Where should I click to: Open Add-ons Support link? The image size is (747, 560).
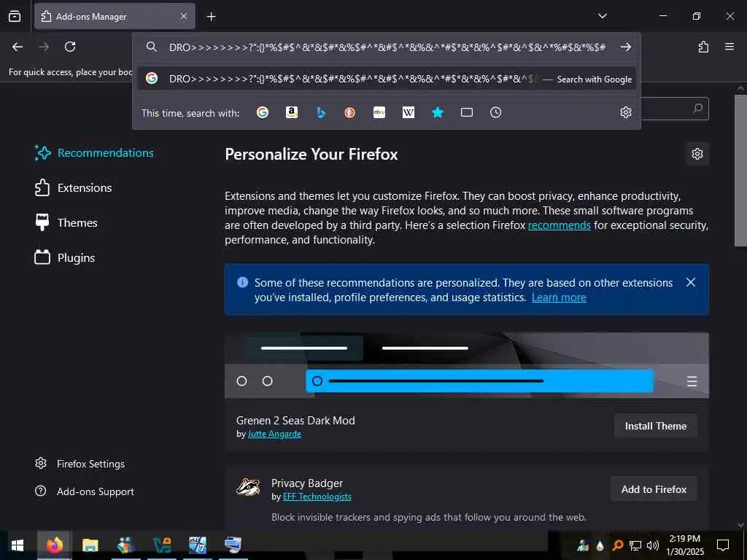85,491
